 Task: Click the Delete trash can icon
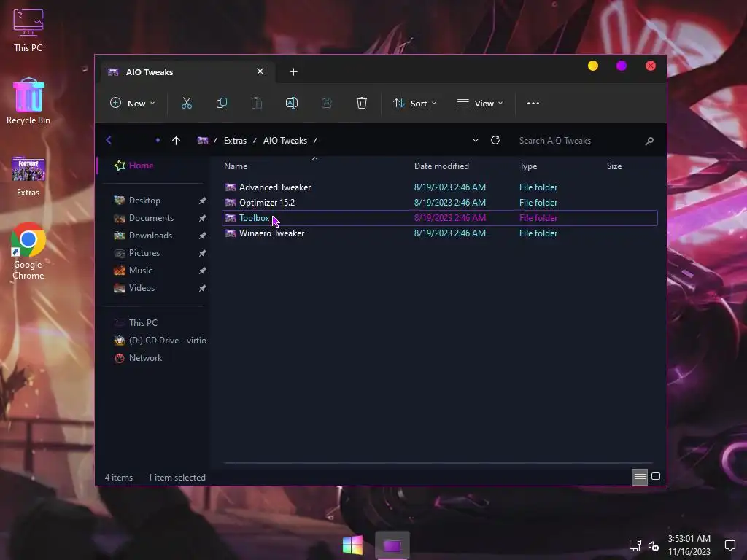(362, 103)
